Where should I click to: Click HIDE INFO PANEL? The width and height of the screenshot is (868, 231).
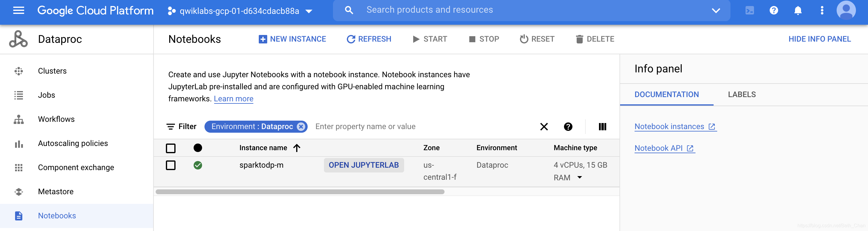click(819, 39)
